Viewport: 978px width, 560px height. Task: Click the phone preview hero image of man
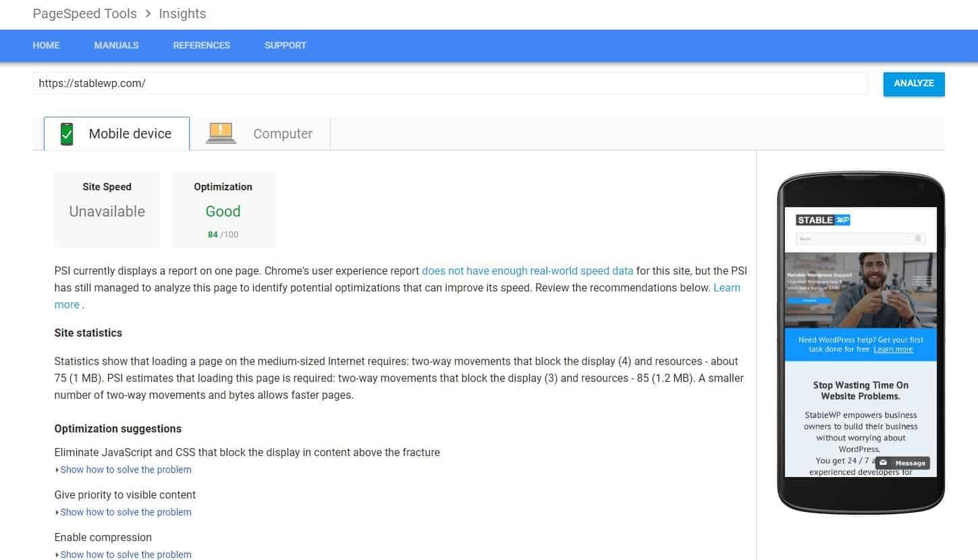pos(861,289)
